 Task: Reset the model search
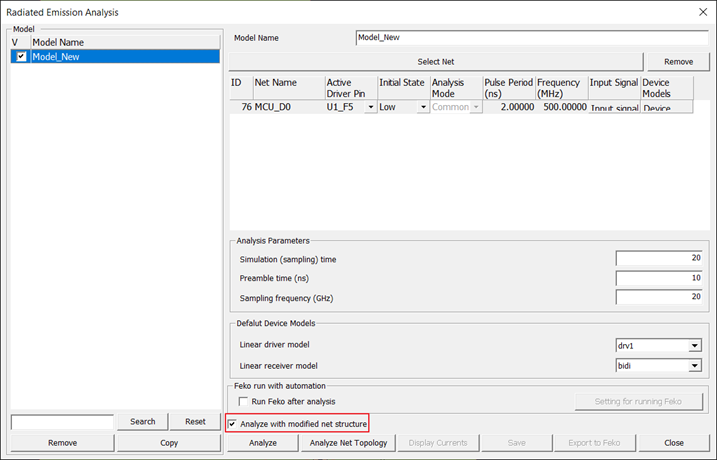(195, 422)
